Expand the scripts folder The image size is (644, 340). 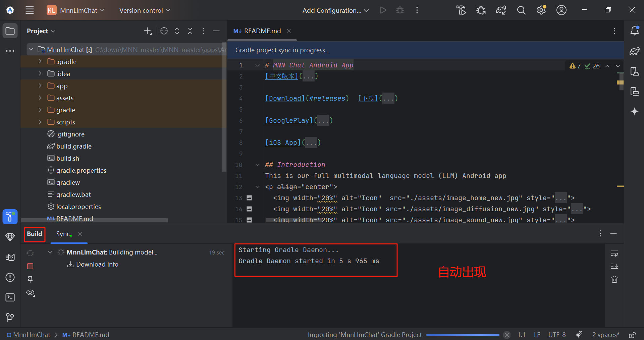pyautogui.click(x=40, y=122)
